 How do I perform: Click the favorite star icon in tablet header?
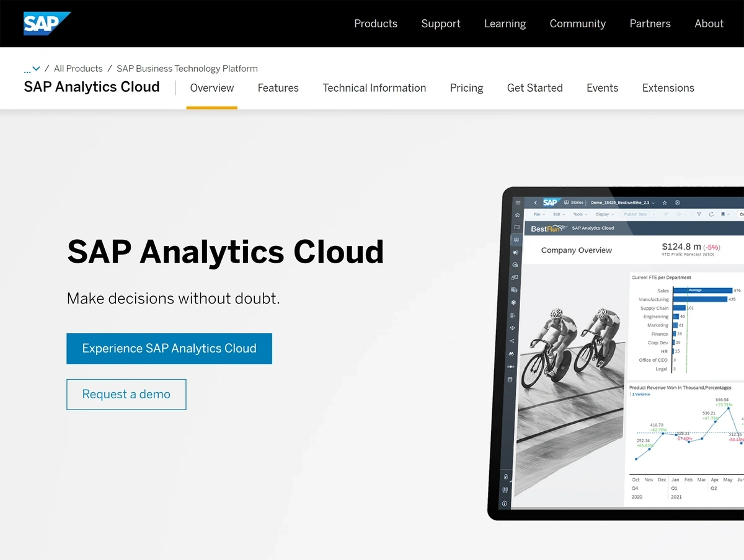coord(665,203)
